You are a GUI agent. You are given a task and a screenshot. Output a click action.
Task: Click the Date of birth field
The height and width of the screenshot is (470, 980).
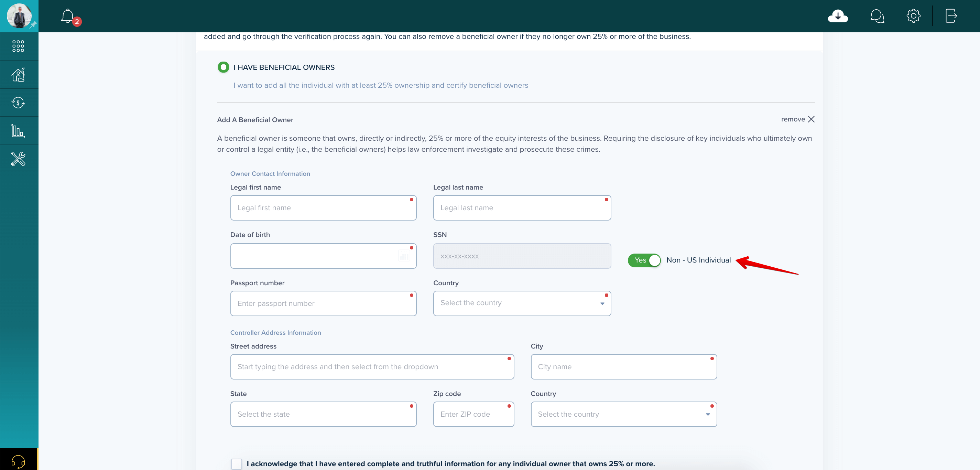point(323,256)
